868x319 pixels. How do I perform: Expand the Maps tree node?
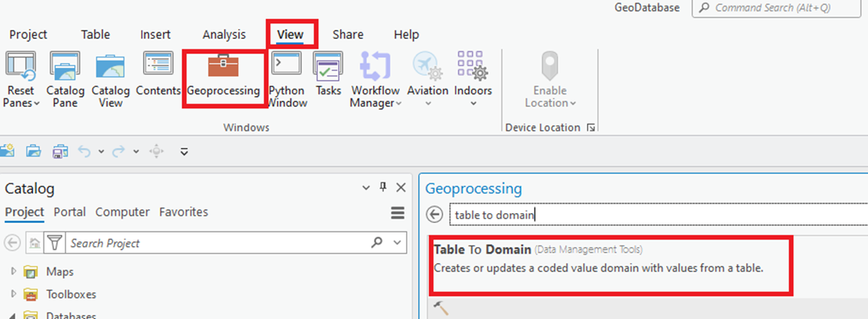tap(14, 272)
